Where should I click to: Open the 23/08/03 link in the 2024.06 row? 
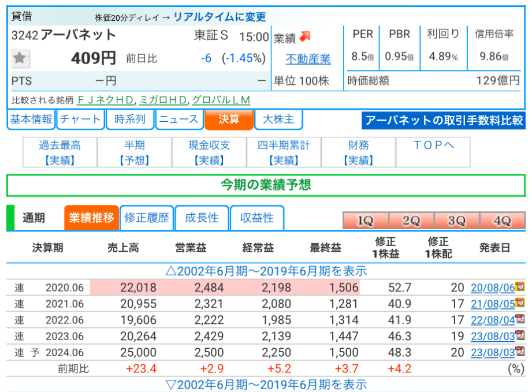pos(493,353)
